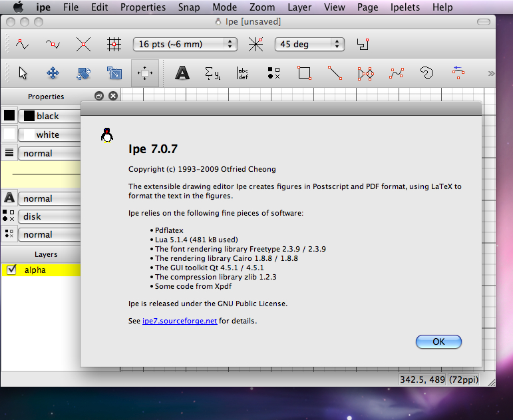Toggle automatic angular snap icon
The width and height of the screenshot is (513, 420).
(x=363, y=44)
